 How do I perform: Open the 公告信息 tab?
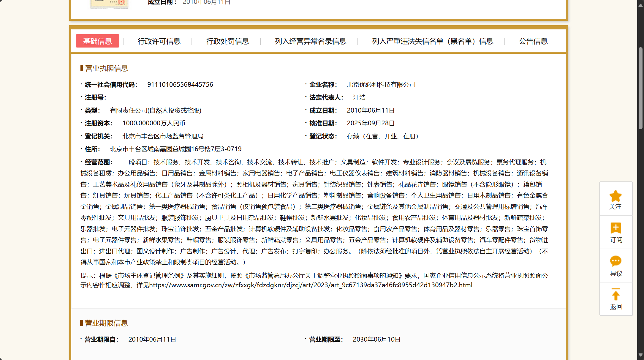(x=533, y=41)
